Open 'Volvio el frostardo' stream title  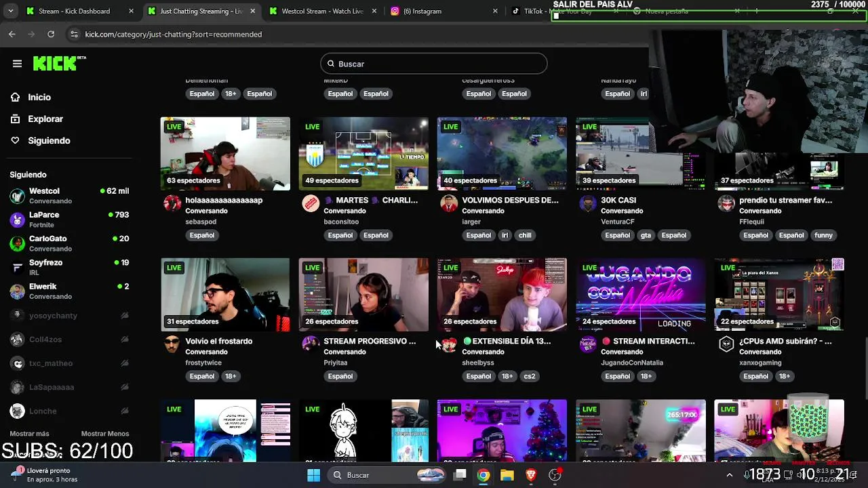click(x=218, y=341)
